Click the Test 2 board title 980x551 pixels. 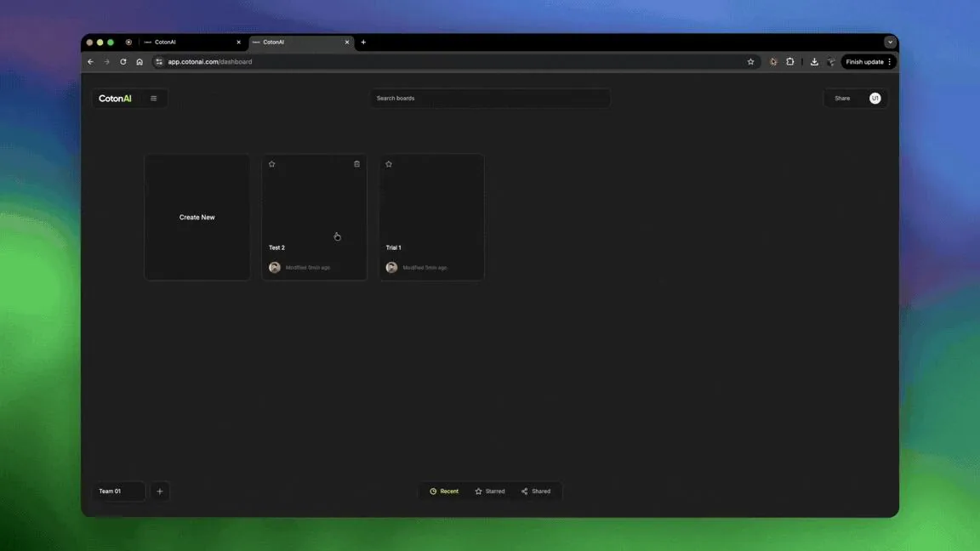276,247
